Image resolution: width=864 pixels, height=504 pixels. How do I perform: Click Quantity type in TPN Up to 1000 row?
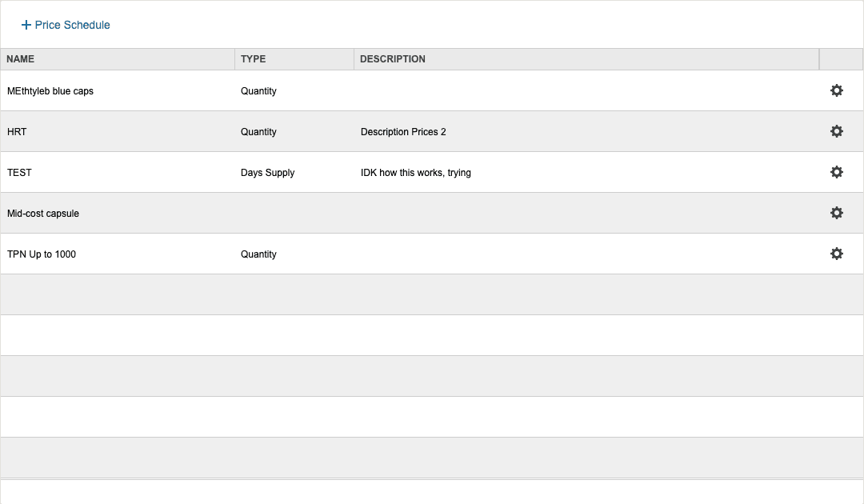[x=258, y=254]
